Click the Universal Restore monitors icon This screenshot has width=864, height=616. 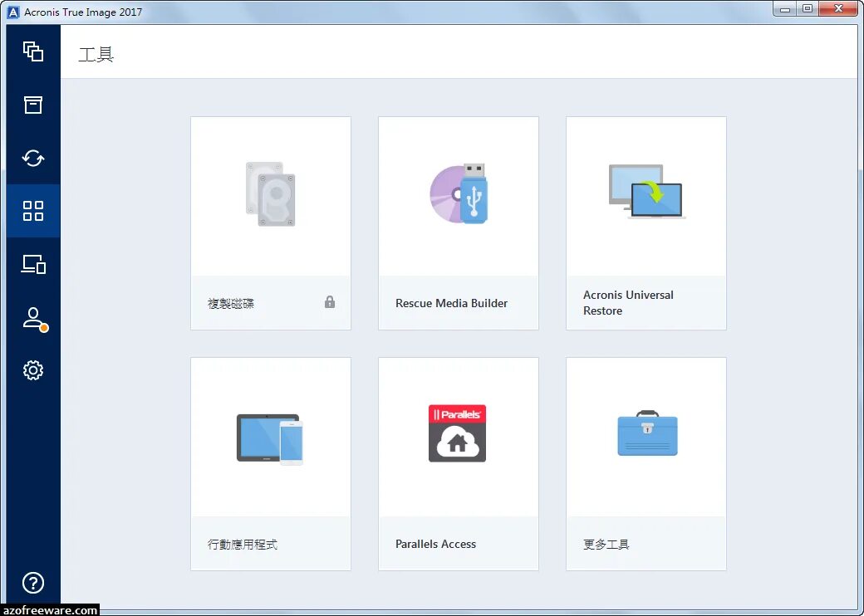click(646, 192)
